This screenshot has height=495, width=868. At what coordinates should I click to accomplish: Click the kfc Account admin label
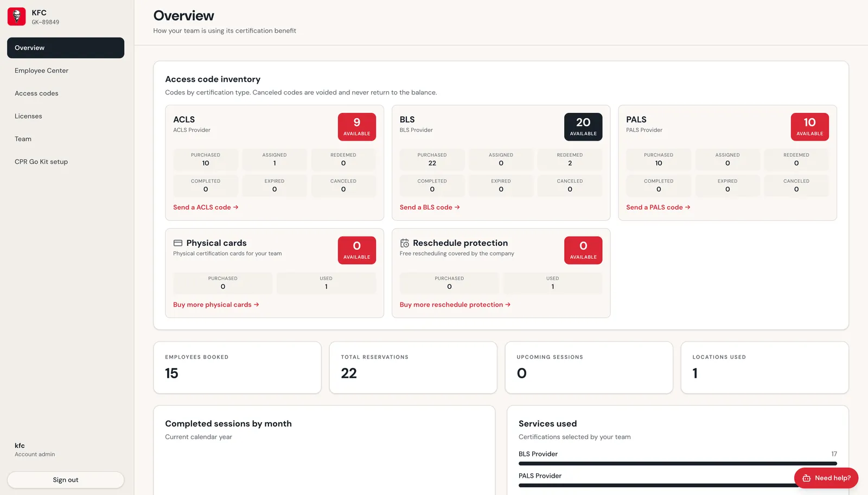coord(35,450)
